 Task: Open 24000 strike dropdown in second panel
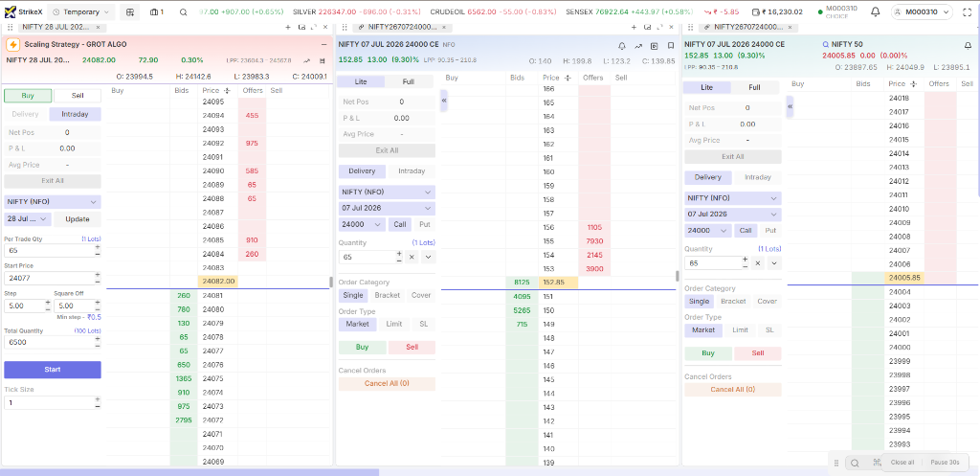point(362,224)
